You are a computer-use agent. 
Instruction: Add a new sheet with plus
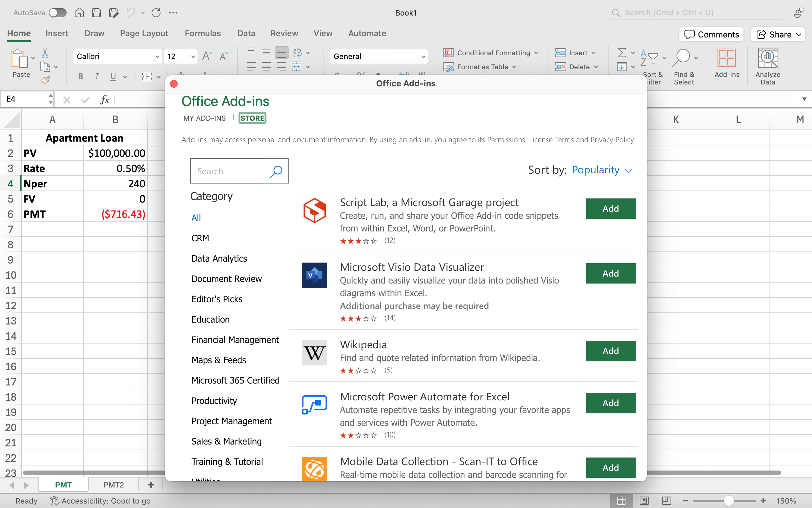(x=151, y=485)
